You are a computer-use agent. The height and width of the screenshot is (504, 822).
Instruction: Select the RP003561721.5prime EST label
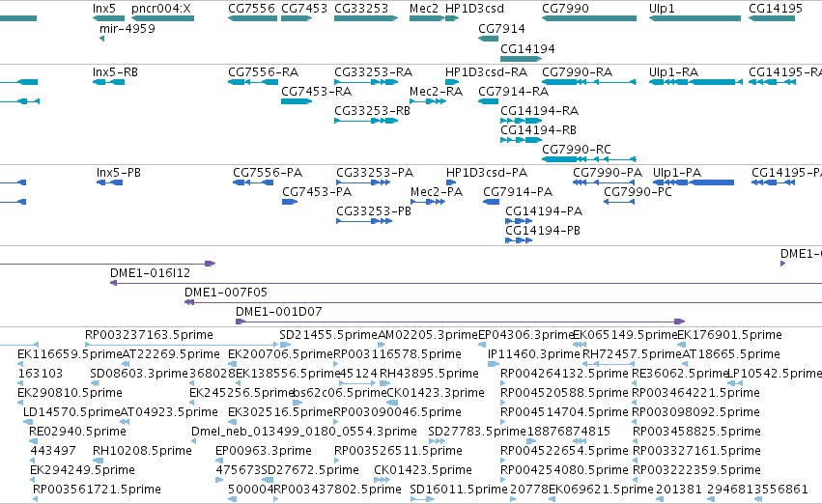(97, 490)
